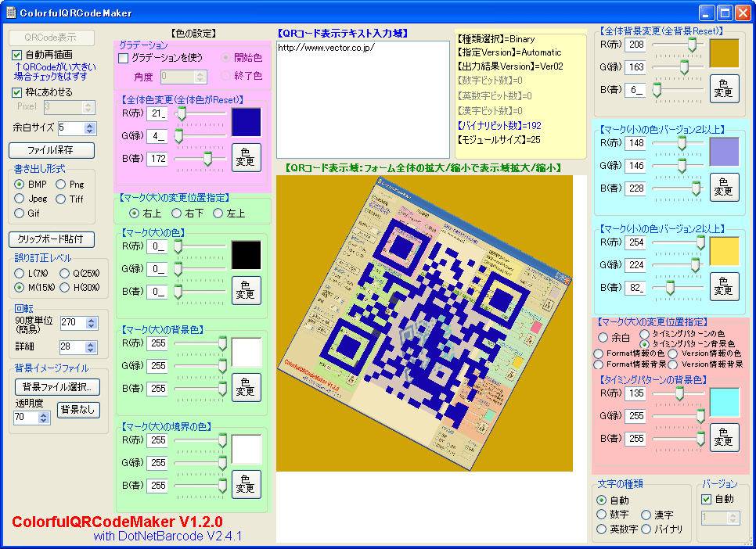Select Png export format
Viewport: 756px width, 549px height.
pos(61,184)
